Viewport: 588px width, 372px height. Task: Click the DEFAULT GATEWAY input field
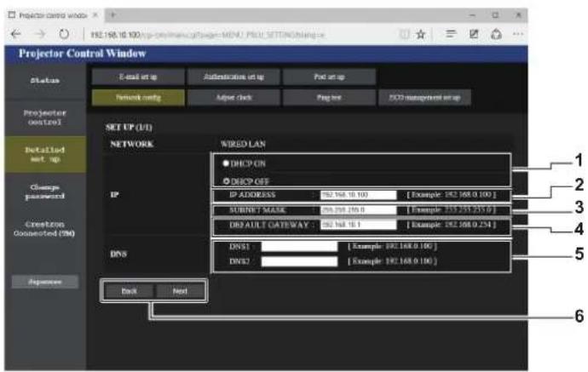(358, 225)
